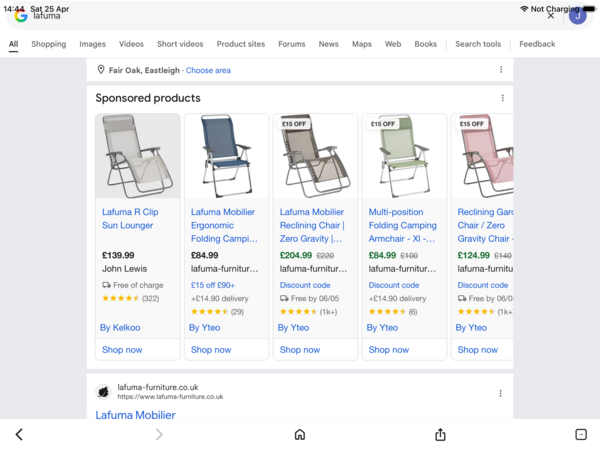600x450 pixels.
Task: Tap the browser back arrow
Action: point(19,434)
